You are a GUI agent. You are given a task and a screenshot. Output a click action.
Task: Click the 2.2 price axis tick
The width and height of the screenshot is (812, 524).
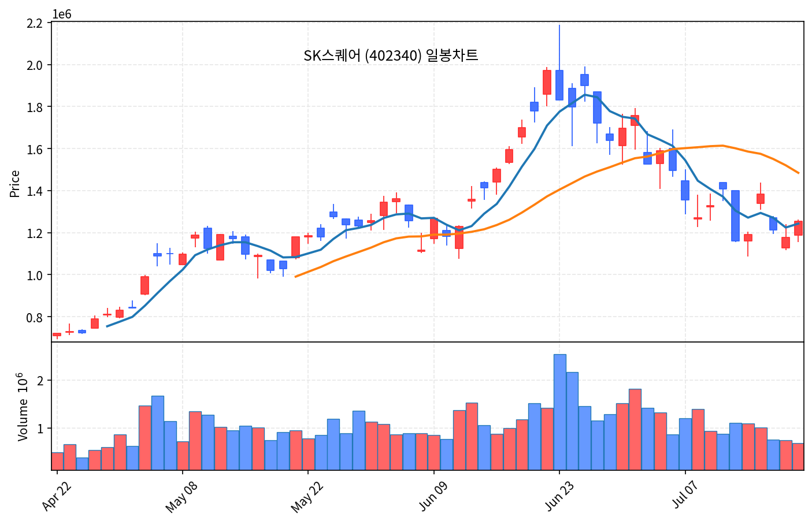coord(35,23)
